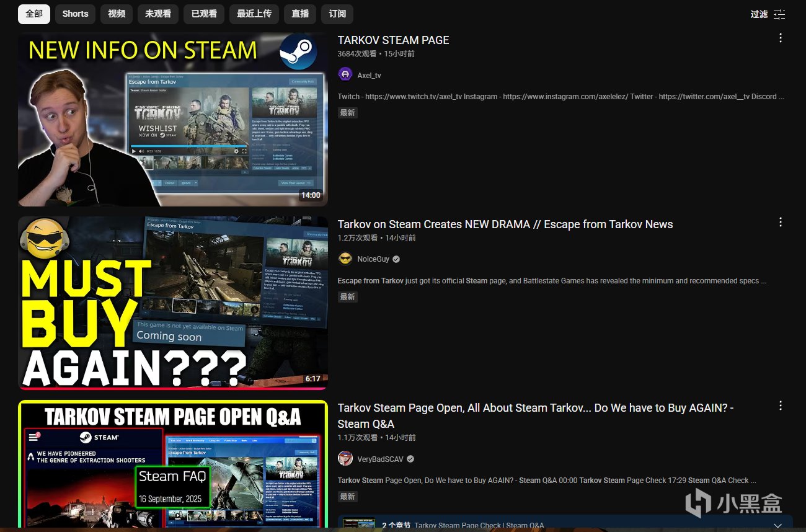This screenshot has width=806, height=532.
Task: Click the description with Steam Q&A timestamps
Action: [x=547, y=481]
